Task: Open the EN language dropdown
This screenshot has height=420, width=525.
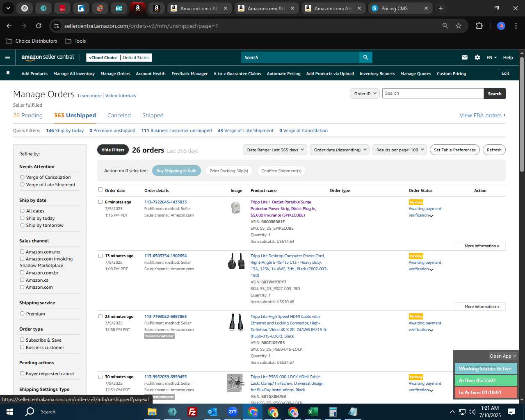Action: (x=491, y=57)
